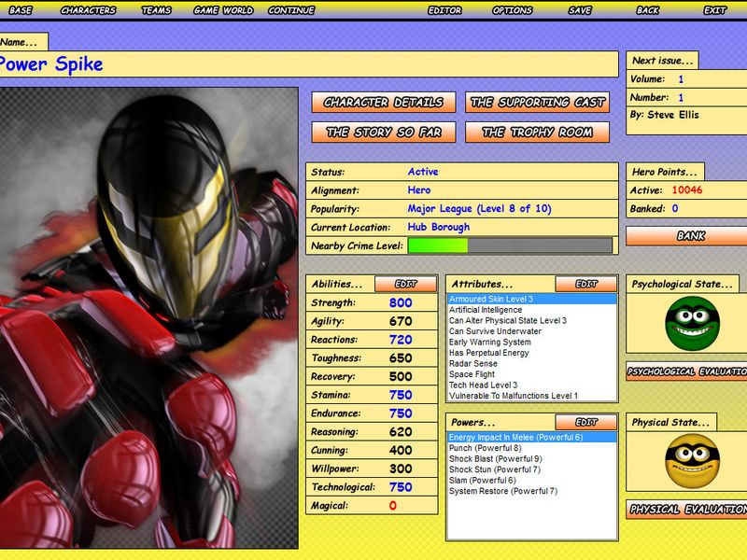Open the Characters menu
Viewport: 747px width, 560px height.
(x=88, y=10)
